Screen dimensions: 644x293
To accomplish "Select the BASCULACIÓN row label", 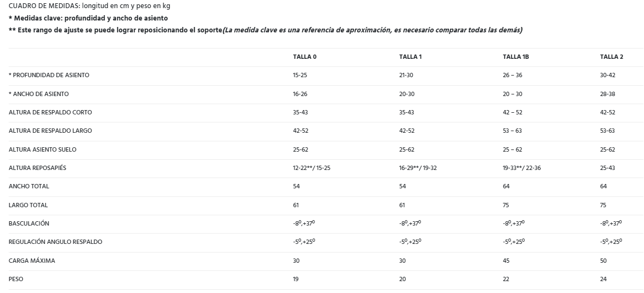I will click(29, 223).
